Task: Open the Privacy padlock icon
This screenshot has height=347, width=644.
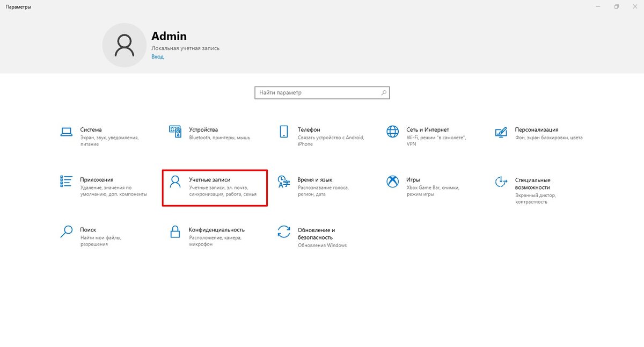Action: [175, 232]
